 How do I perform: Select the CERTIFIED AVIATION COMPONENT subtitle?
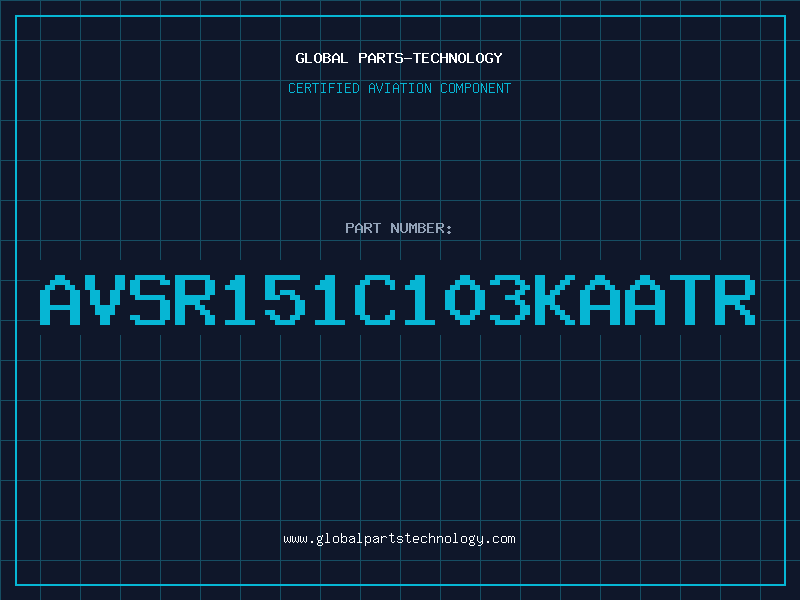399,88
